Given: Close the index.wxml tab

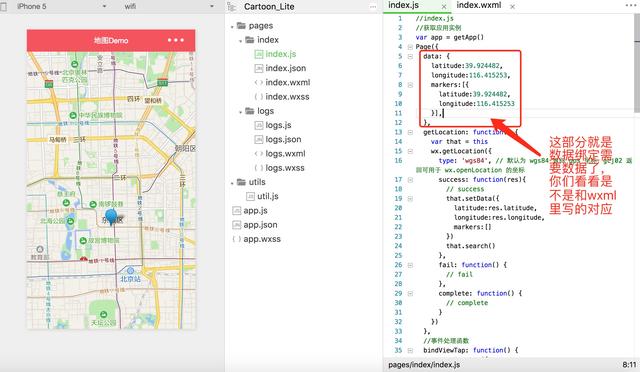Looking at the screenshot, I should [512, 7].
